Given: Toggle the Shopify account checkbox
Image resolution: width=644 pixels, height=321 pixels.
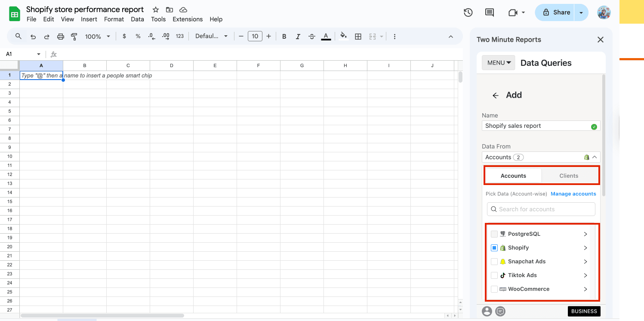Looking at the screenshot, I should pyautogui.click(x=494, y=248).
